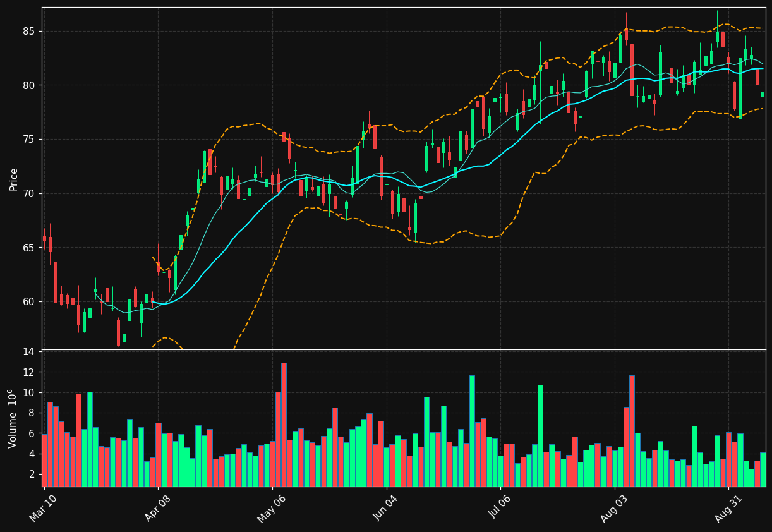Click the 75 price axis tick
772x532 pixels.
(x=30, y=140)
